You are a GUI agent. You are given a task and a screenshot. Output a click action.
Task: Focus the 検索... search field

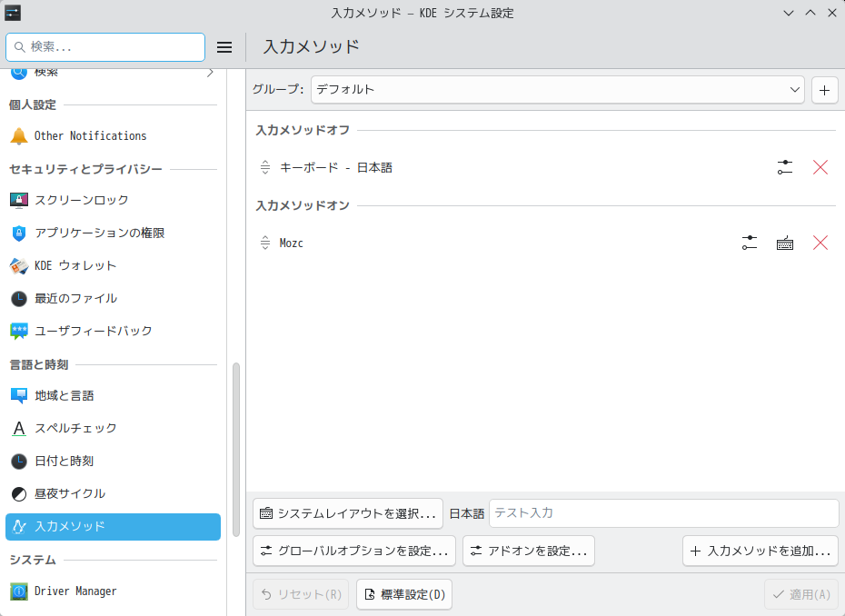coord(105,47)
